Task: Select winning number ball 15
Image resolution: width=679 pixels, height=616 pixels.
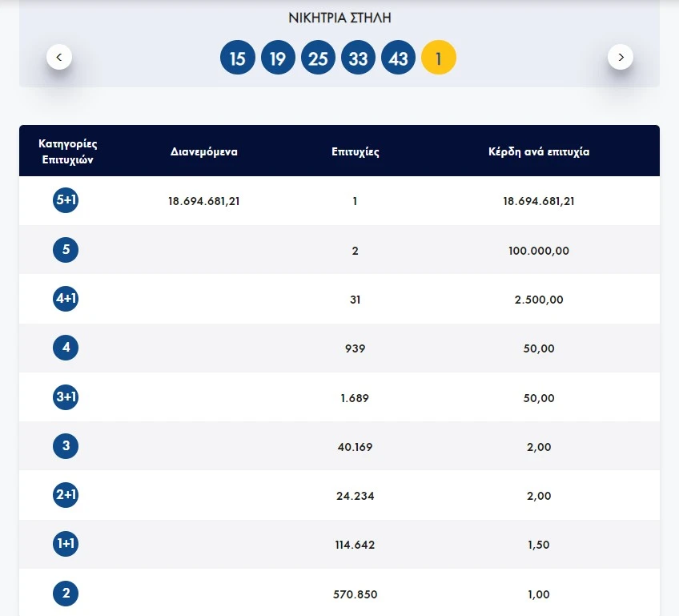Action: coord(238,58)
